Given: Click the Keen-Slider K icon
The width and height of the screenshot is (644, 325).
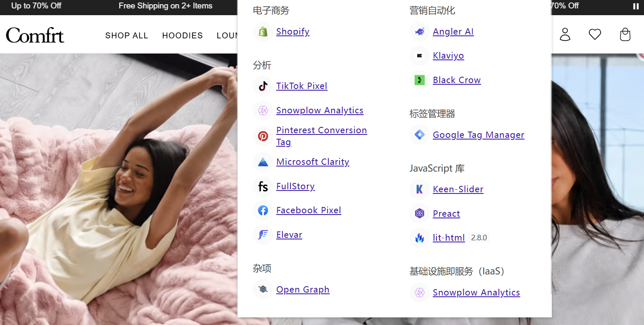Looking at the screenshot, I should click(x=420, y=189).
